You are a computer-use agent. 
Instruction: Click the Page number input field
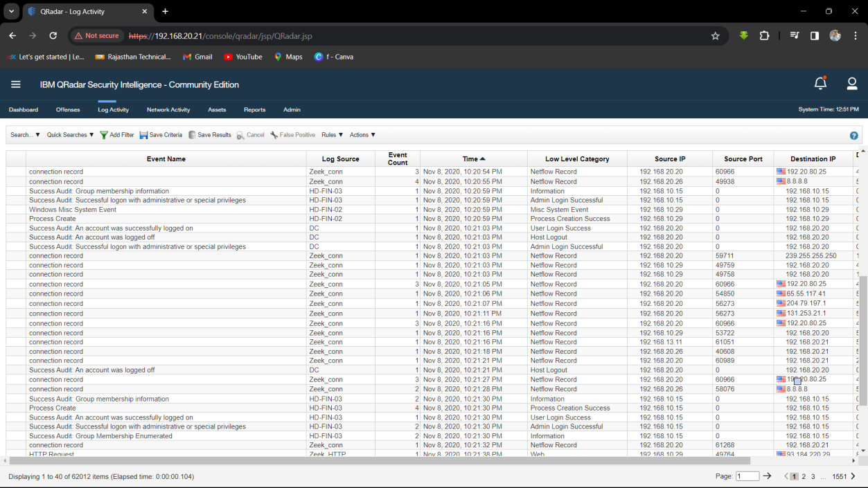pyautogui.click(x=747, y=476)
